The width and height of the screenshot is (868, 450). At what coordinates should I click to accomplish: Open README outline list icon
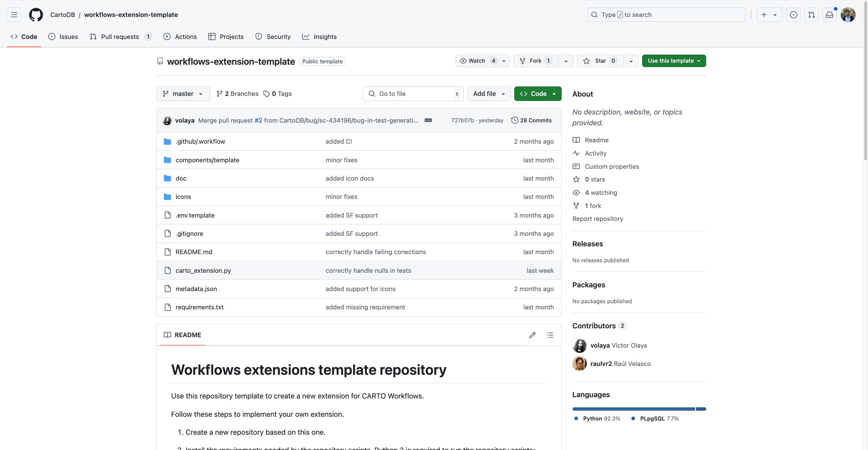pyautogui.click(x=550, y=335)
